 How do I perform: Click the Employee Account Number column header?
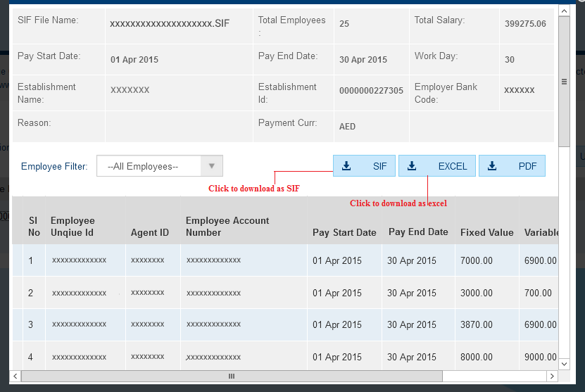click(227, 226)
